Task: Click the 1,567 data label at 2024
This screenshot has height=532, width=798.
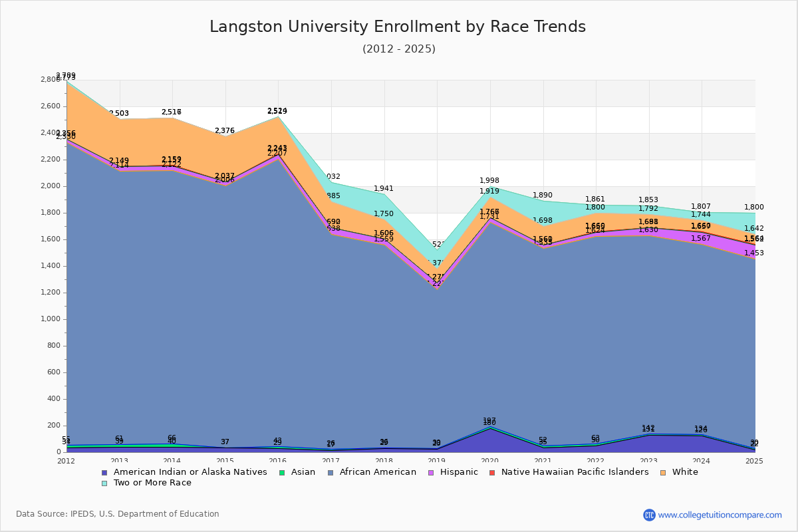Action: coord(702,238)
